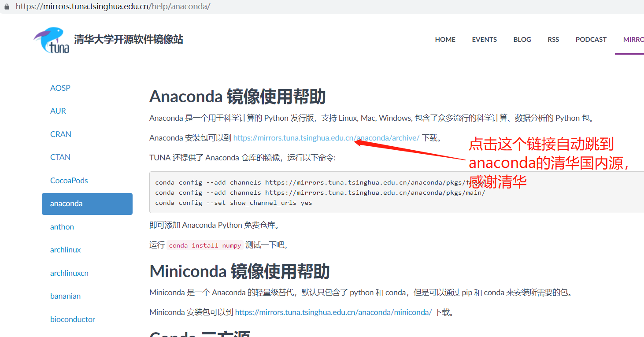Open the anaconda/archive/ download link
This screenshot has height=337, width=644.
pos(326,138)
